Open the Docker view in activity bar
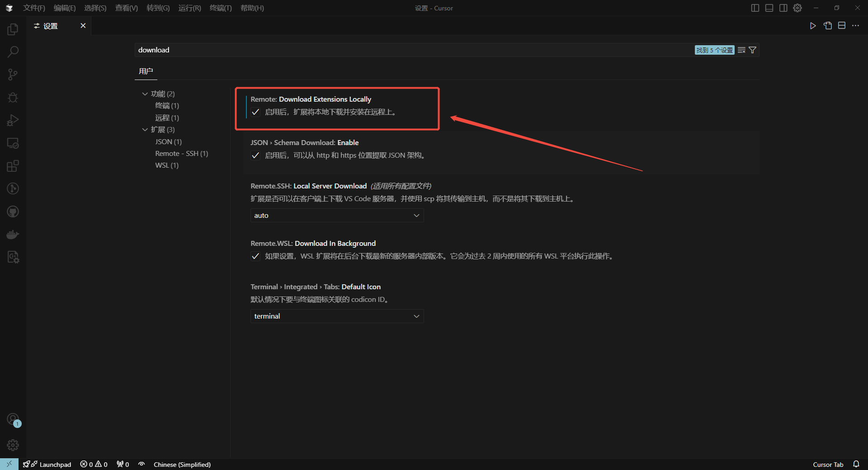 13,234
